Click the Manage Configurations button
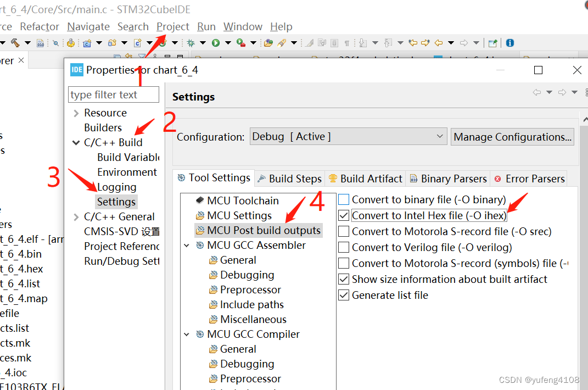 [512, 136]
